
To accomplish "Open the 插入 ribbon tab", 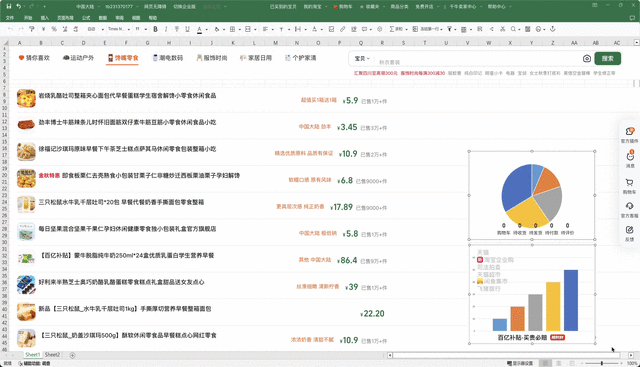I will tap(45, 18).
